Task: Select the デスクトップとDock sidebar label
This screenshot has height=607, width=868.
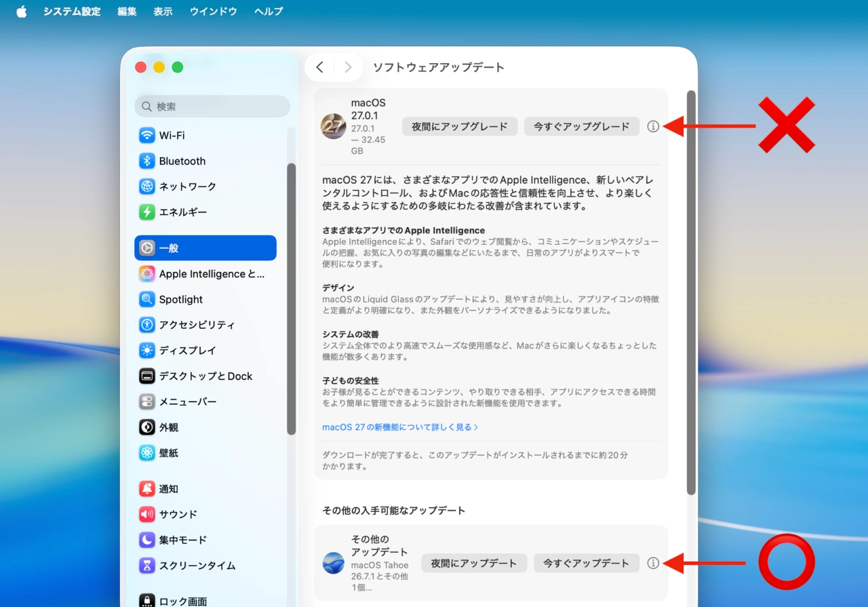Action: pyautogui.click(x=205, y=376)
